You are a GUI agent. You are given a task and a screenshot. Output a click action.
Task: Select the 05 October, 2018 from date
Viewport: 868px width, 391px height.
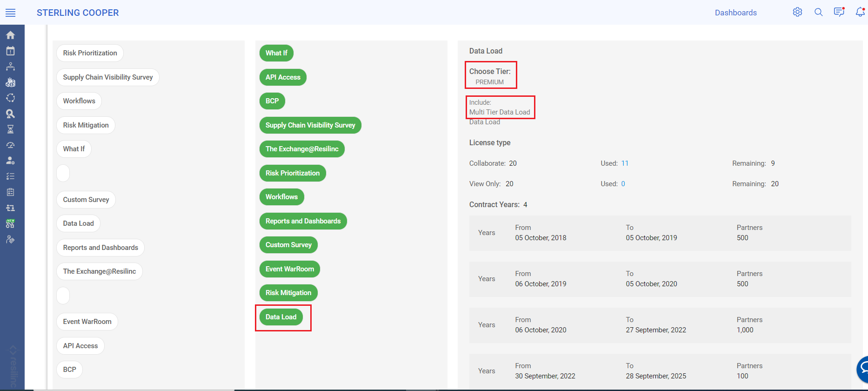541,238
